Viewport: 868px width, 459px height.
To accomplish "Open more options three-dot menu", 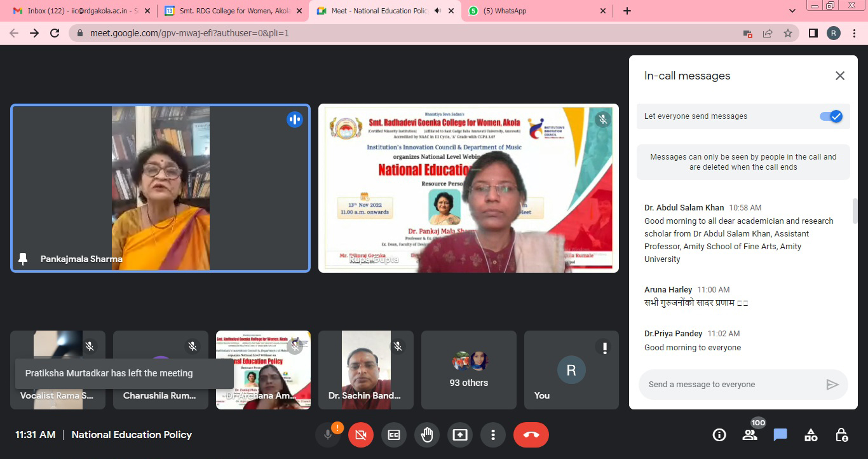I will point(492,435).
